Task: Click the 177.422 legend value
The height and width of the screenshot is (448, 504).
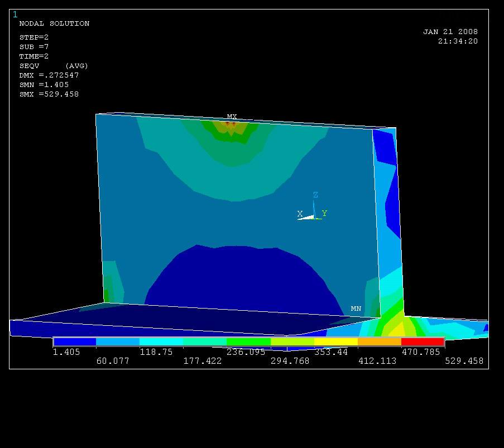Action: pos(203,361)
